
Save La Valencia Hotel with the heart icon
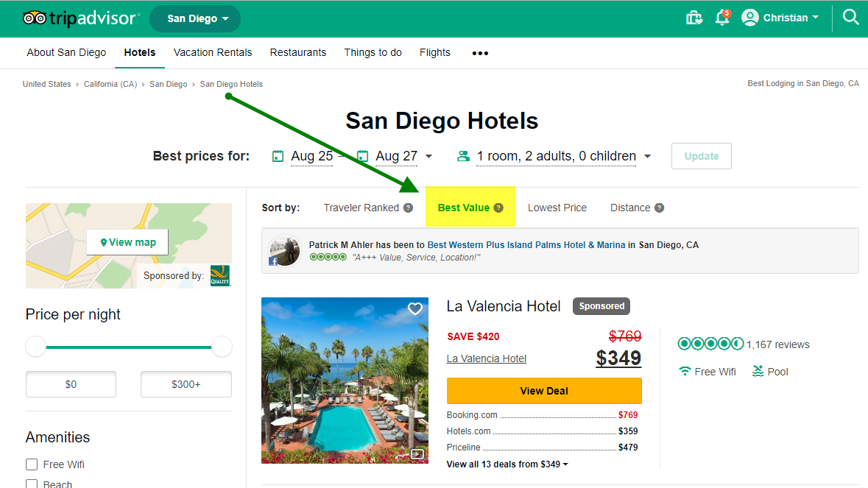tap(414, 309)
